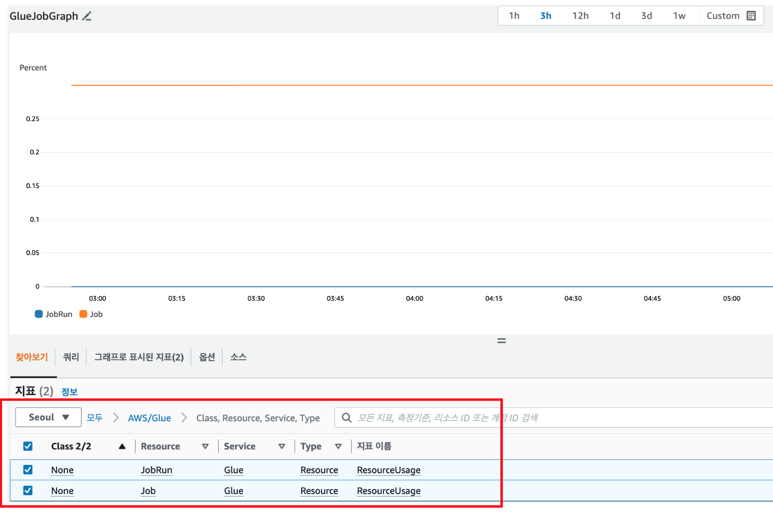Open the 그래프로 표시된 지표(2) tab
The height and width of the screenshot is (532, 773).
tap(139, 357)
